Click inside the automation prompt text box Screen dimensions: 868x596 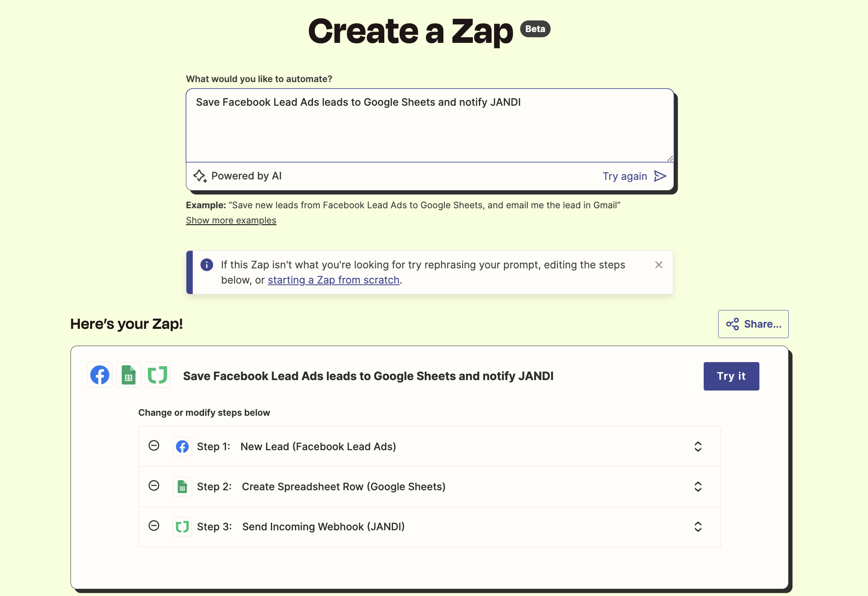coord(429,128)
